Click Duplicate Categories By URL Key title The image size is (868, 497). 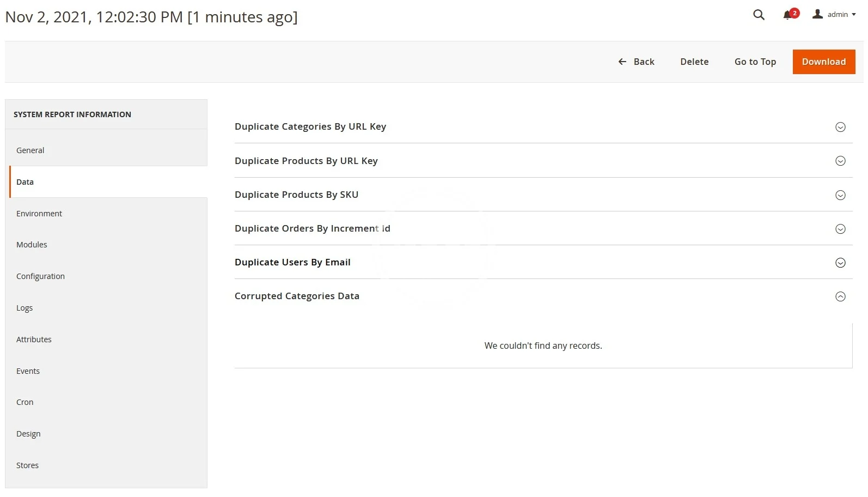click(310, 126)
